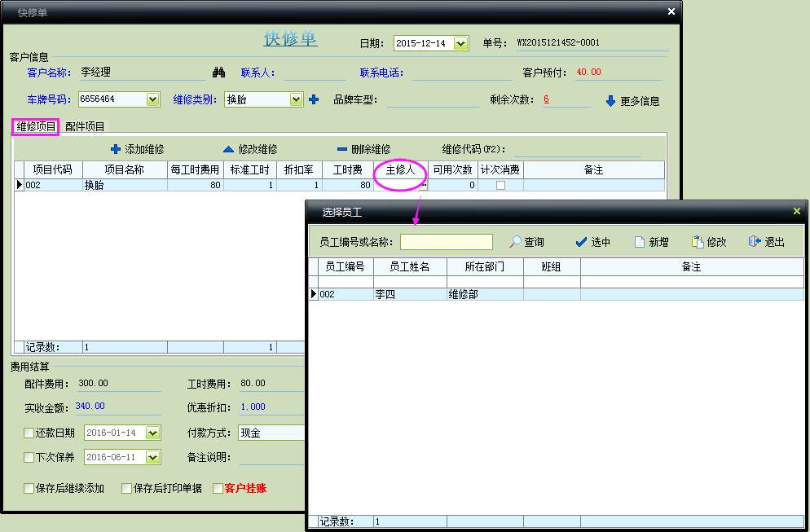Click the 品牌车型 input field
The width and height of the screenshot is (810, 532).
[x=433, y=99]
